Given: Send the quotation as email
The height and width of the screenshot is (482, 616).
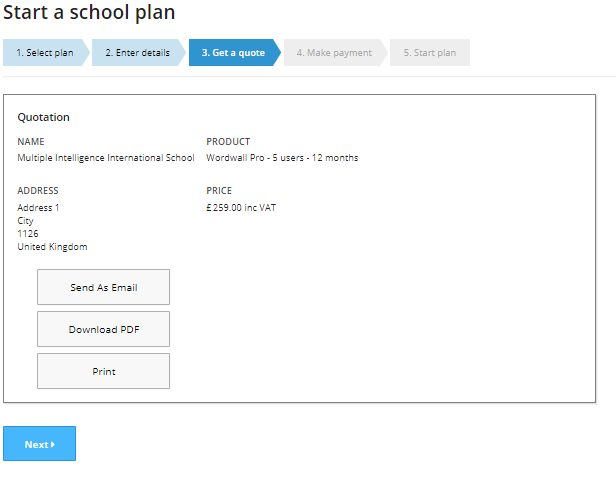Looking at the screenshot, I should 104,287.
